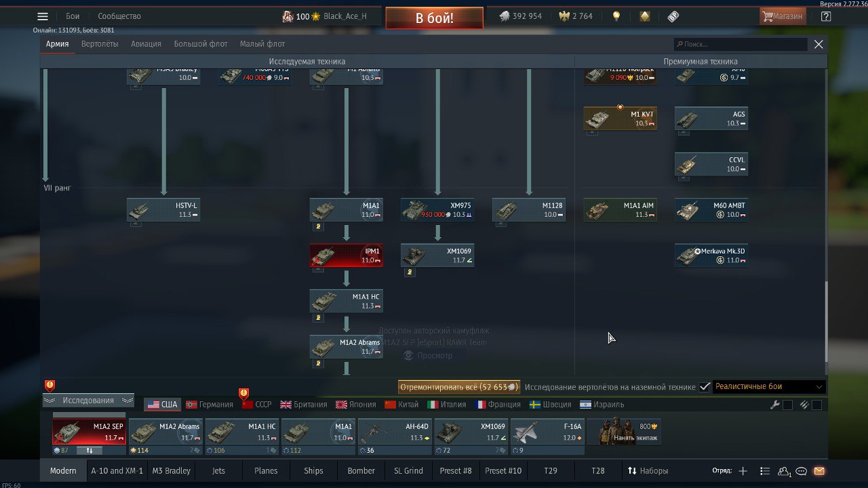Click the magnifier icon in Поиск field
Image resolution: width=868 pixels, height=488 pixels.
[679, 44]
